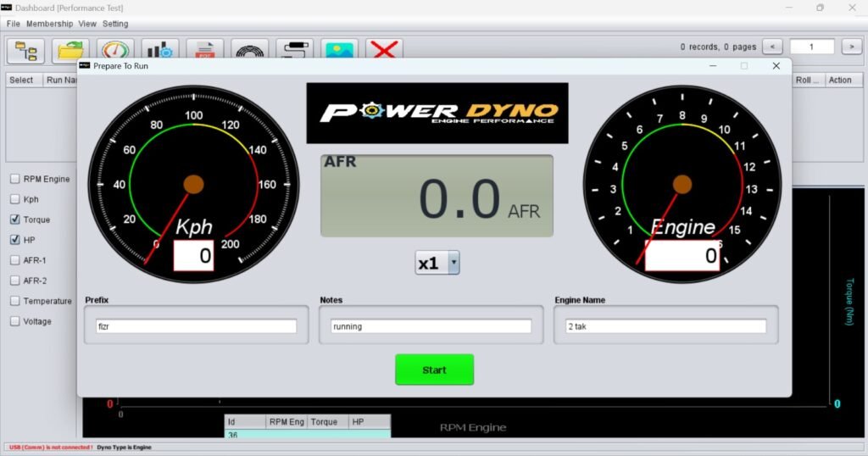868x456 pixels.
Task: Click the green Start button
Action: pyautogui.click(x=435, y=370)
